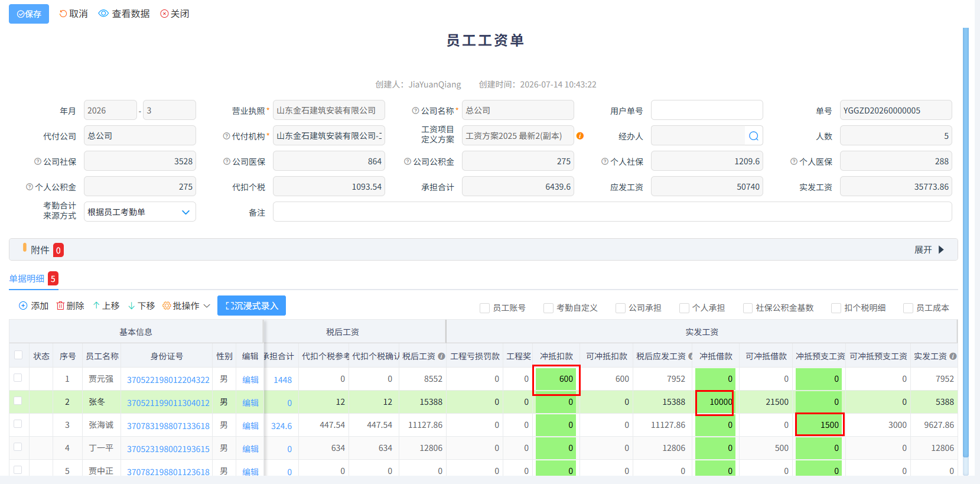The height and width of the screenshot is (484, 980).
Task: Click help icon next to 公司名称
Action: (x=416, y=111)
